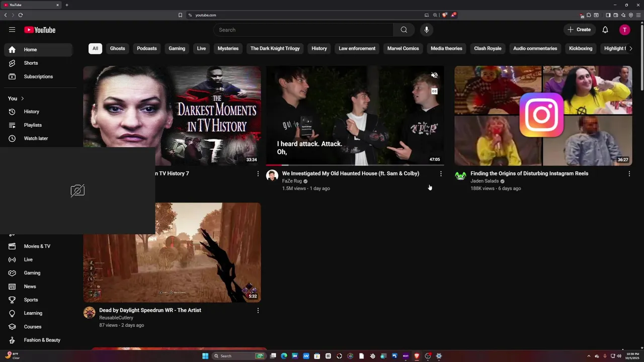Image resolution: width=644 pixels, height=362 pixels.
Task: Open Windows Start menu
Action: pos(205,356)
